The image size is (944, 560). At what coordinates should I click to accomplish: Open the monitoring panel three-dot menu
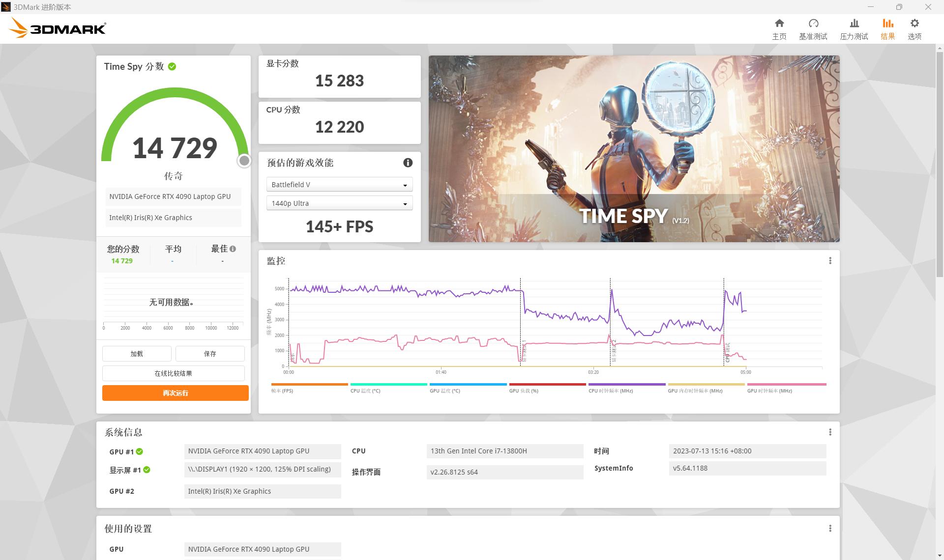point(830,261)
